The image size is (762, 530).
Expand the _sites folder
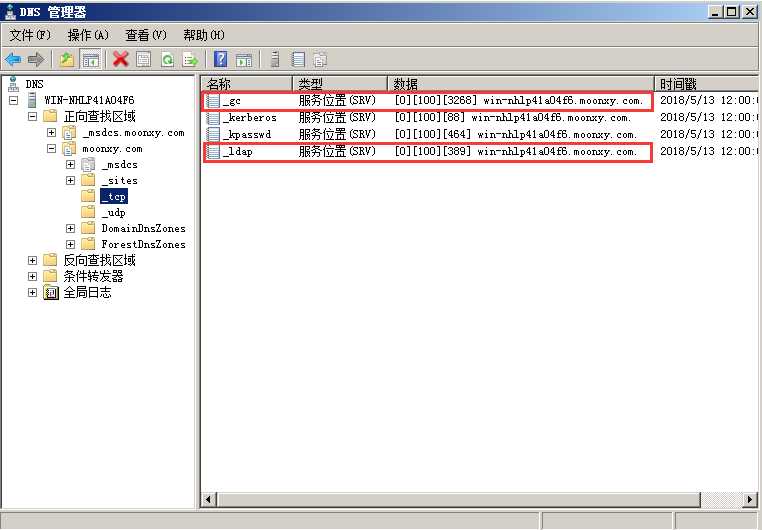tap(70, 181)
